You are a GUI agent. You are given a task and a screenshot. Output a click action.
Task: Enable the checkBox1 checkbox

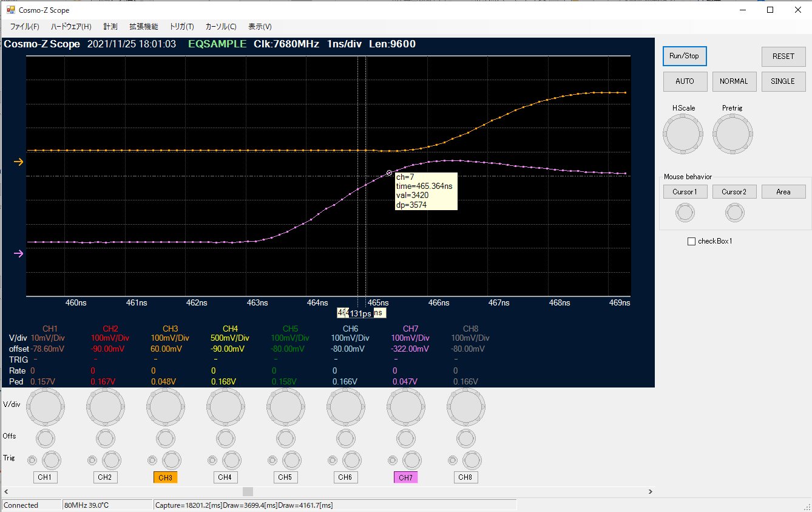[x=691, y=242]
